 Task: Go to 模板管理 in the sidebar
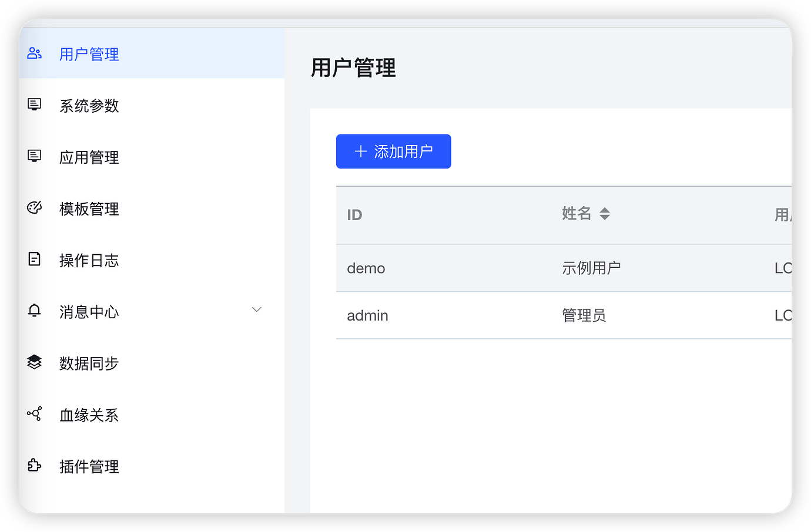tap(89, 209)
